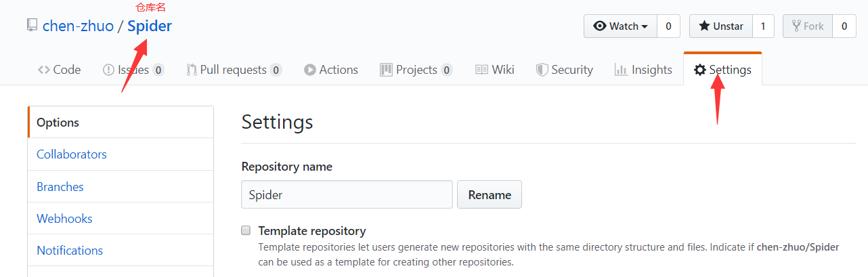Click the Pull requests icon

click(x=192, y=70)
